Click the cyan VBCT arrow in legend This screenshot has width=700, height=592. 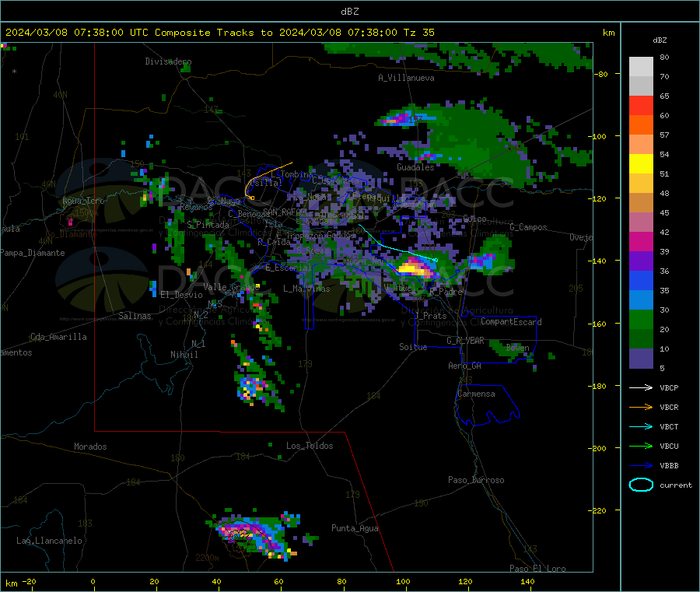[x=641, y=426]
